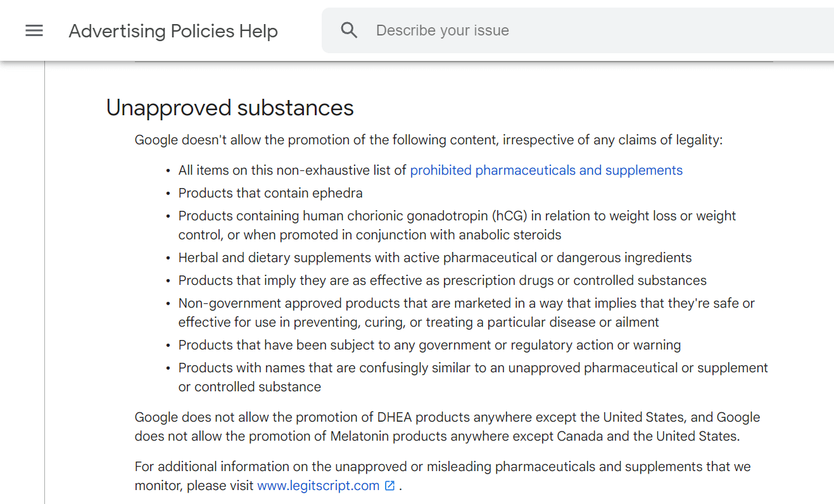This screenshot has height=504, width=834.
Task: Click the "Unapproved substances" heading
Action: point(230,108)
